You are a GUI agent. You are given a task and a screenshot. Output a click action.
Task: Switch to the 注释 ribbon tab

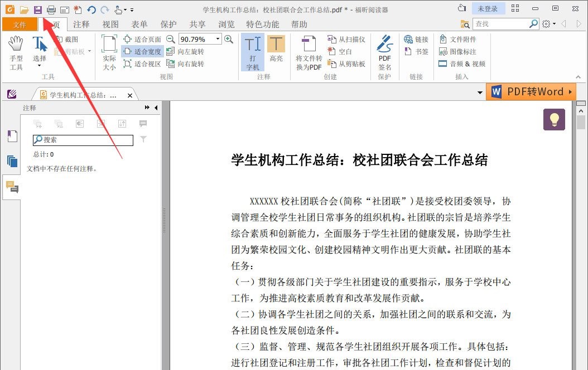point(81,24)
